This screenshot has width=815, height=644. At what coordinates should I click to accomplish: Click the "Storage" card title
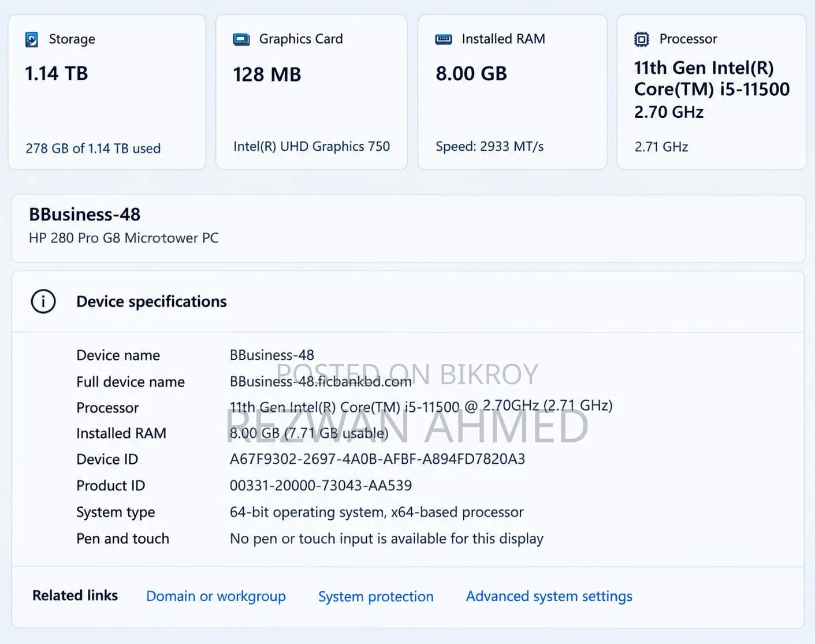(x=72, y=39)
